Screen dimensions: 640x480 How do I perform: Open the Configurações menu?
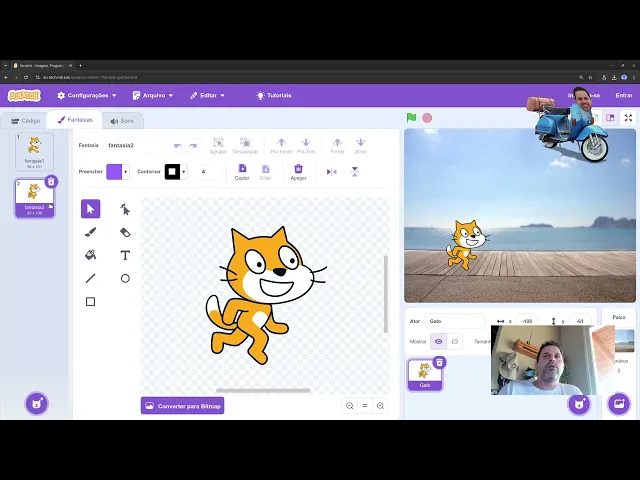[87, 96]
